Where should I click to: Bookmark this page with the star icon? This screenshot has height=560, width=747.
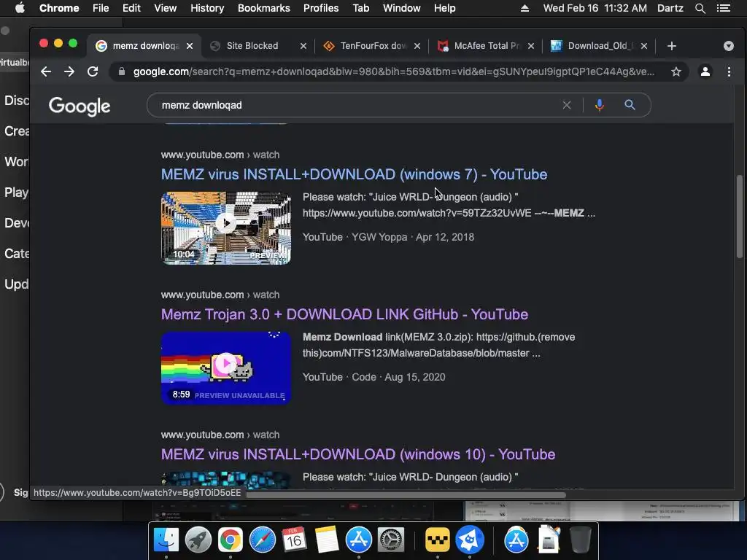point(676,71)
